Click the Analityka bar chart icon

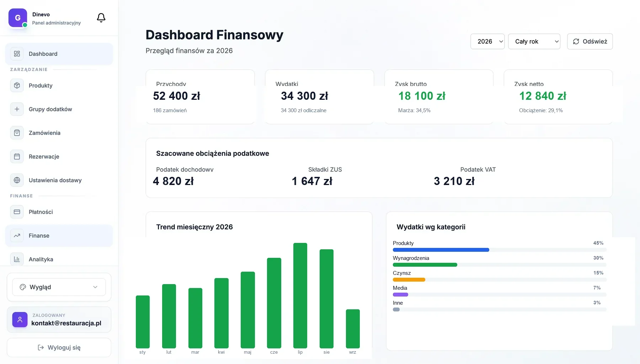click(x=17, y=259)
